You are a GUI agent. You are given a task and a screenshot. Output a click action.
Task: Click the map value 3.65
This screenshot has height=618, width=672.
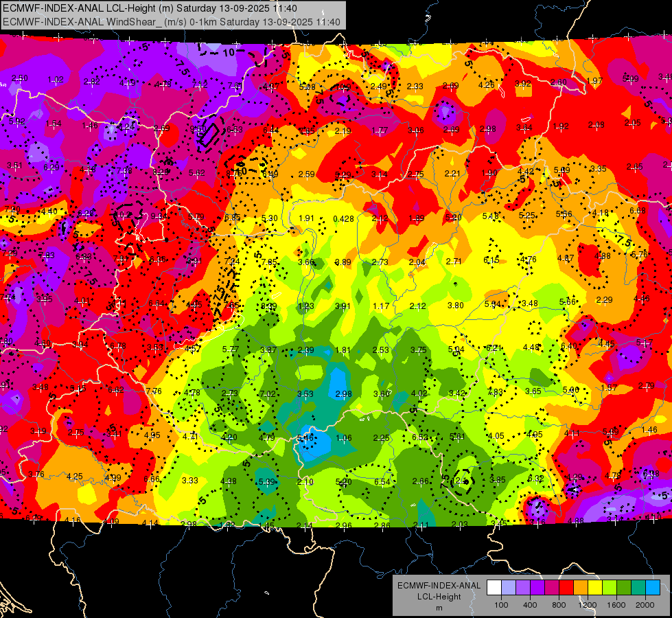tap(533, 391)
